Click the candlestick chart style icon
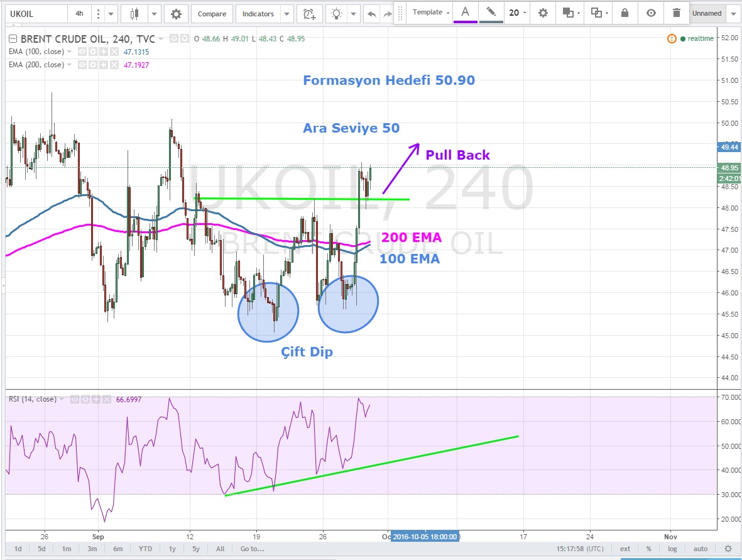The height and width of the screenshot is (560, 742). pos(134,14)
